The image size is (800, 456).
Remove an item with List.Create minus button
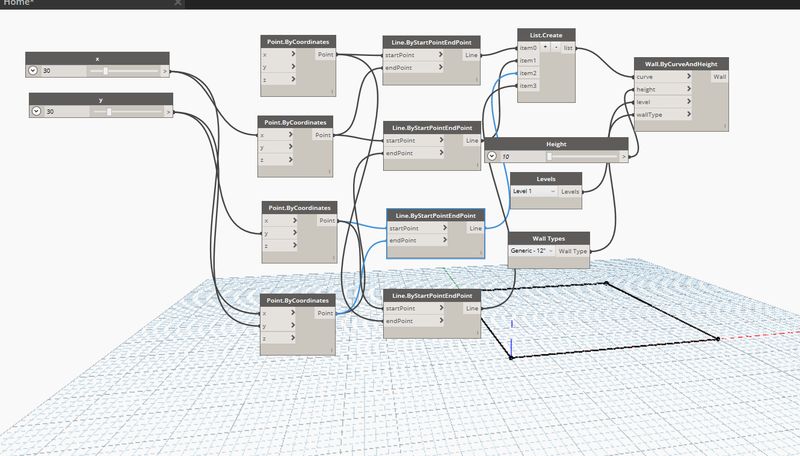tap(556, 47)
